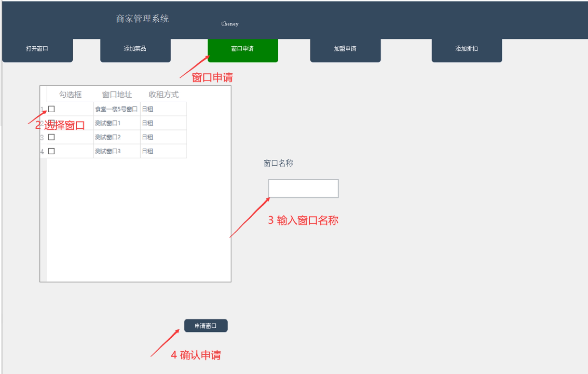588x374 pixels.
Task: Toggle the checkbox beside 测试窗口3
Action: click(52, 151)
